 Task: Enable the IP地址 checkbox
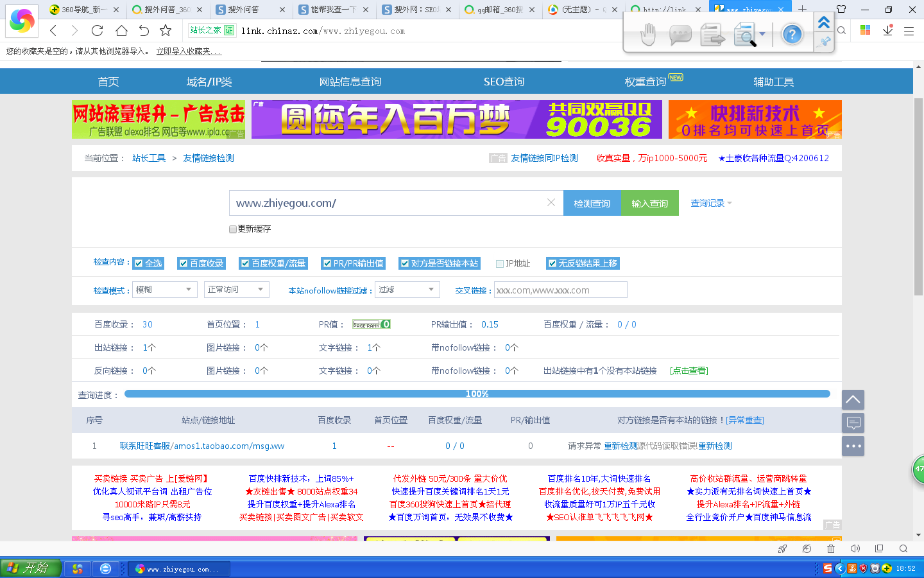click(500, 263)
